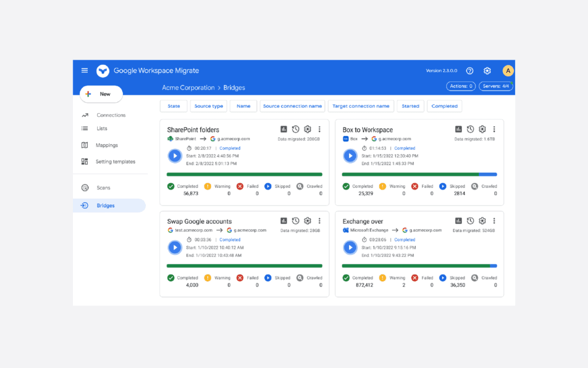Open history icon for Box to Workspace

coord(470,129)
